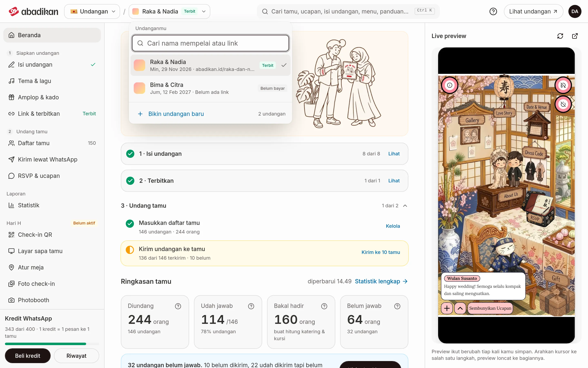Open Atur meja in sidebar

pyautogui.click(x=52, y=267)
